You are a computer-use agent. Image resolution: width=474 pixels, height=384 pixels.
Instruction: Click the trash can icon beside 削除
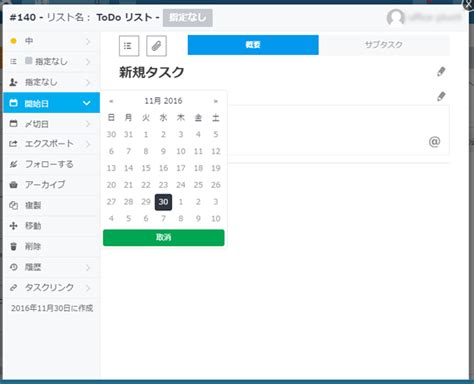pyautogui.click(x=13, y=247)
